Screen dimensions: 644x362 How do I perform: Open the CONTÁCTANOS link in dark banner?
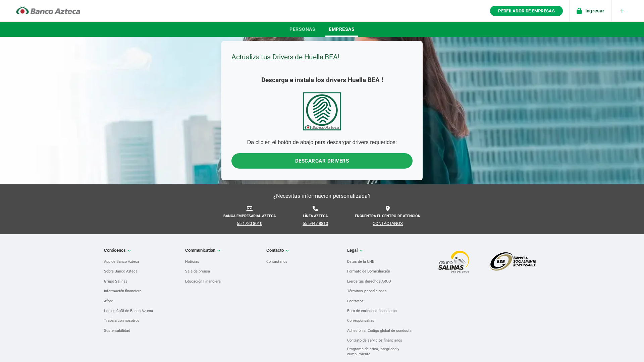coord(388,224)
